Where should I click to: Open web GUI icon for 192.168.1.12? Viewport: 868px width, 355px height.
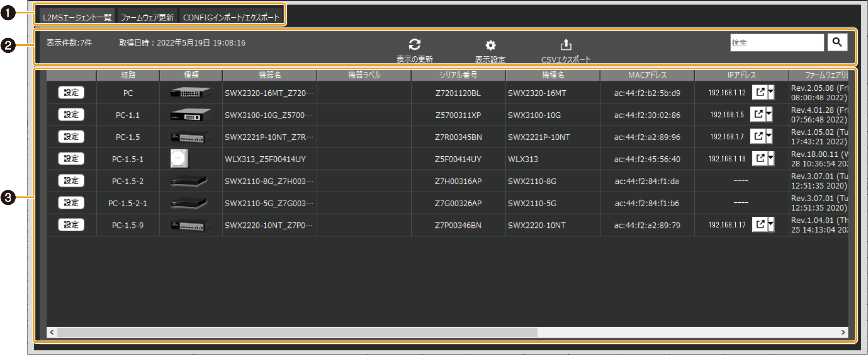[760, 92]
